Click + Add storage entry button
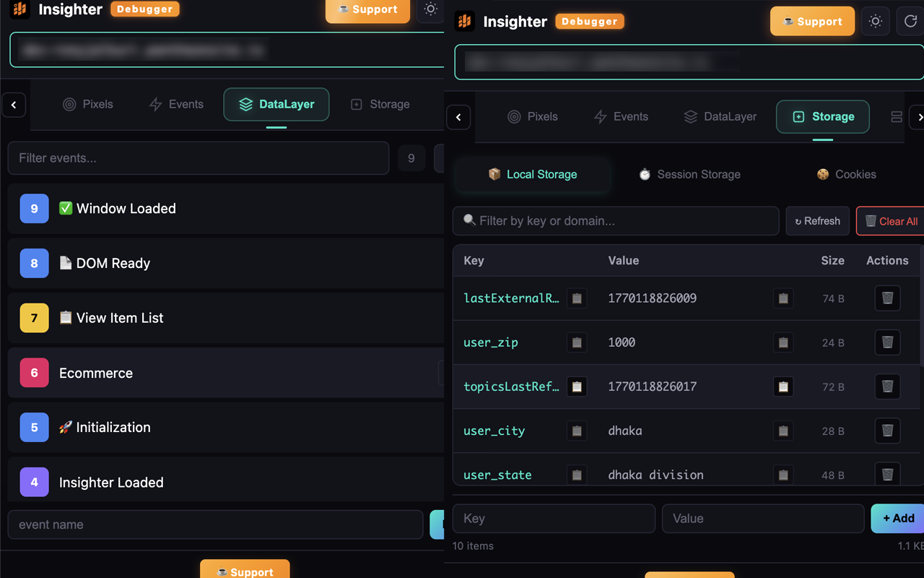 click(x=898, y=518)
